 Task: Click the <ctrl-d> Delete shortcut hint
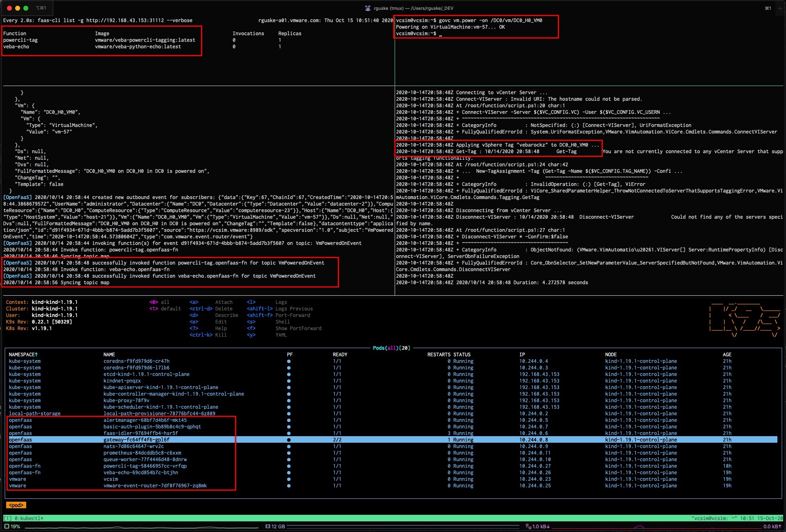click(x=211, y=309)
